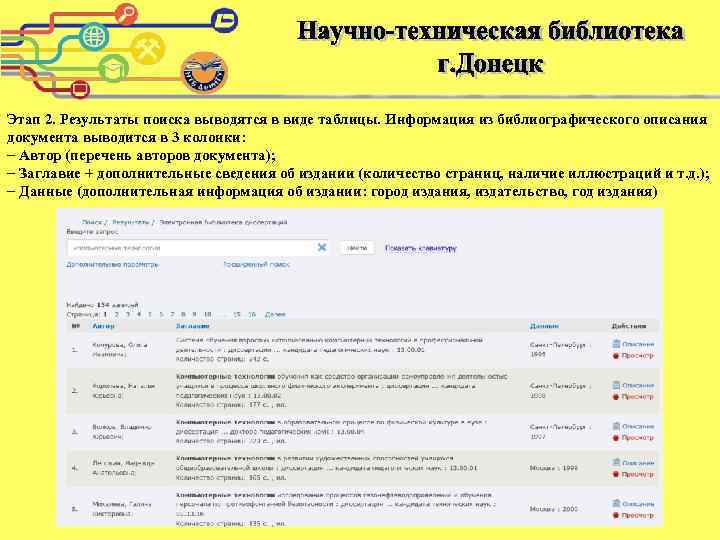Viewport: 720px width, 540px height.
Task: Sort results by the Данные column header
Action: tap(544, 326)
